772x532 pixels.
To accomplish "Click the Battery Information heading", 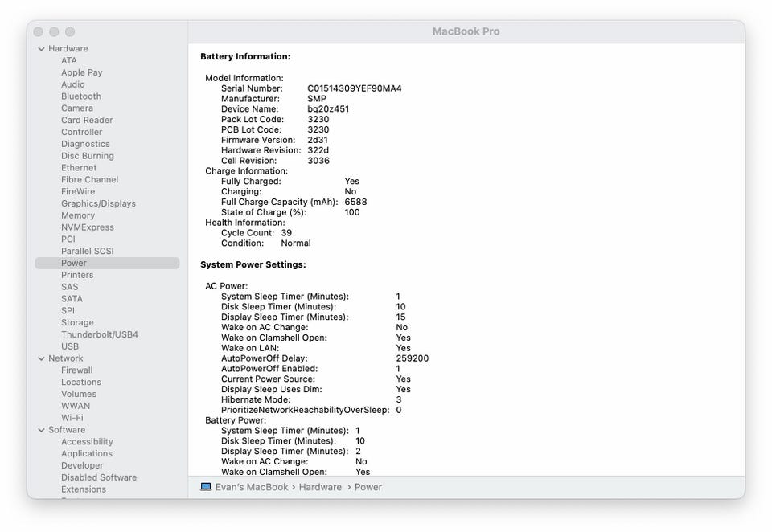I will pyautogui.click(x=245, y=56).
